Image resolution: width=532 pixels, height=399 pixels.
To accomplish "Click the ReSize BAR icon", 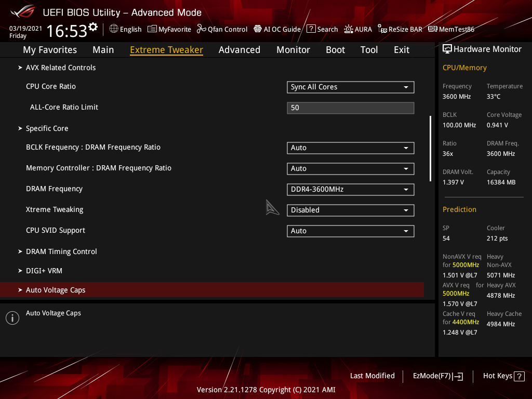I will pos(382,29).
